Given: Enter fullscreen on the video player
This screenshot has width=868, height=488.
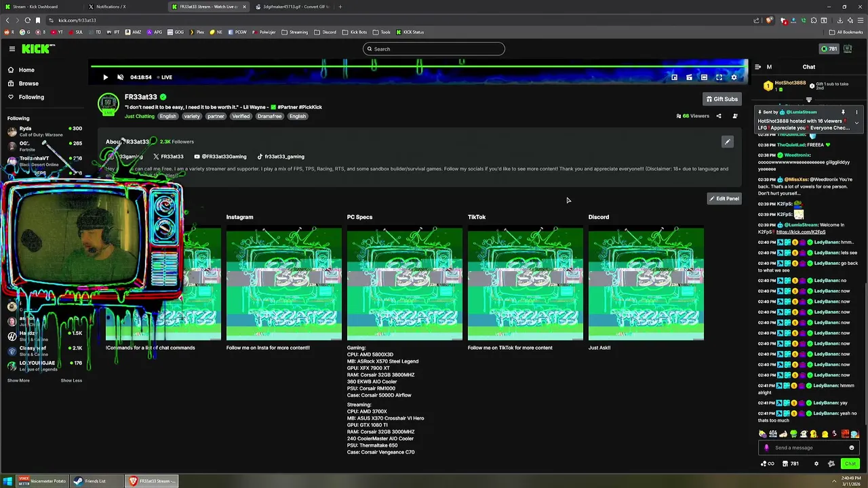Looking at the screenshot, I should pyautogui.click(x=719, y=77).
